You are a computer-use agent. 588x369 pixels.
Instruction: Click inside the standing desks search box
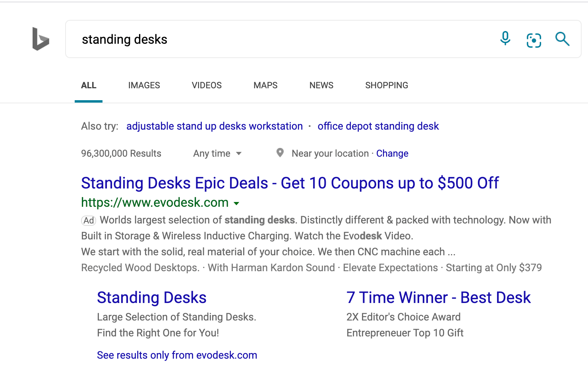278,39
